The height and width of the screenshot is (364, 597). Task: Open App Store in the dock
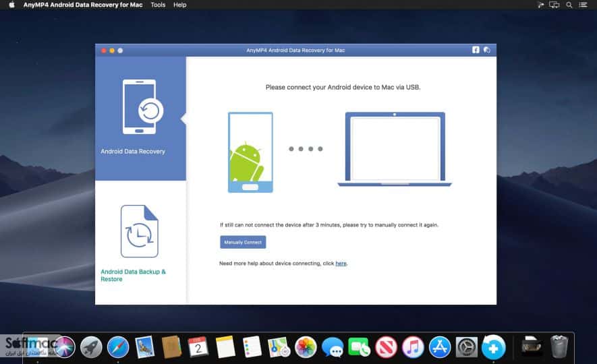(x=440, y=347)
